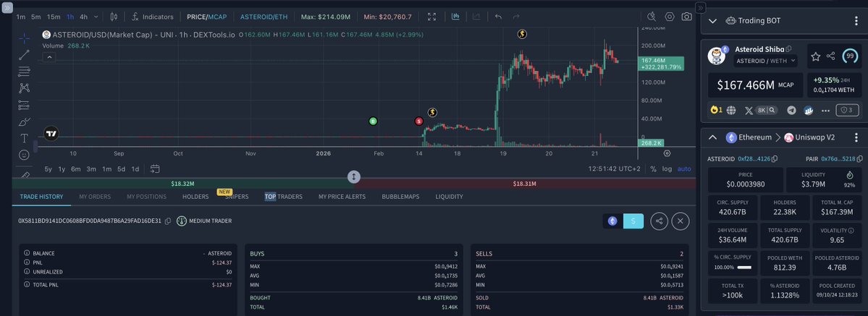Open the TOP TRADERS tab
Image resolution: width=868 pixels, height=316 pixels.
pyautogui.click(x=284, y=197)
